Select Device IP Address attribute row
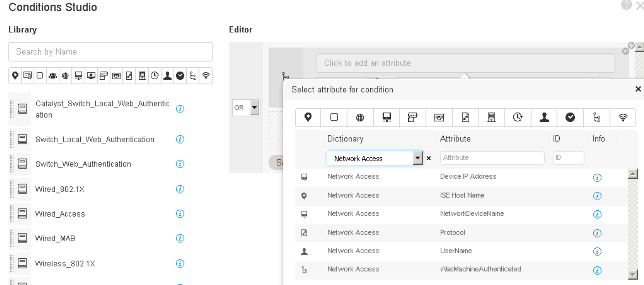This screenshot has width=644, height=285. [x=461, y=177]
